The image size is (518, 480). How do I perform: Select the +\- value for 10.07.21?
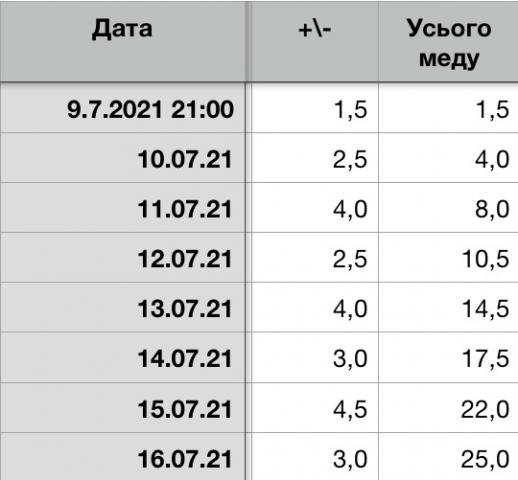(315, 158)
